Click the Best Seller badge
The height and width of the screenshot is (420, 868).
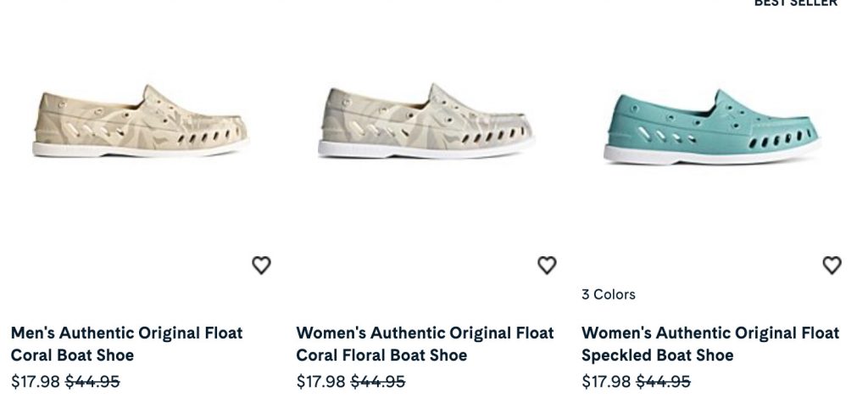coord(795,3)
